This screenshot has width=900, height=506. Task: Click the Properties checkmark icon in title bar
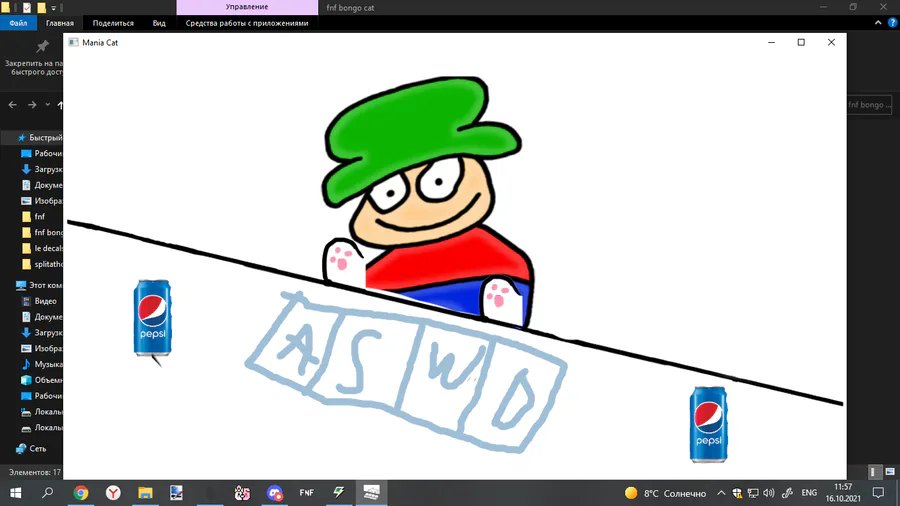[x=26, y=7]
